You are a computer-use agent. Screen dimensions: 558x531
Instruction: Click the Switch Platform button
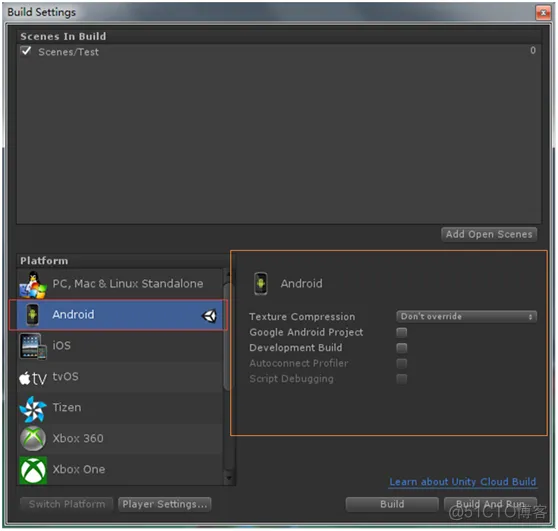pyautogui.click(x=67, y=504)
